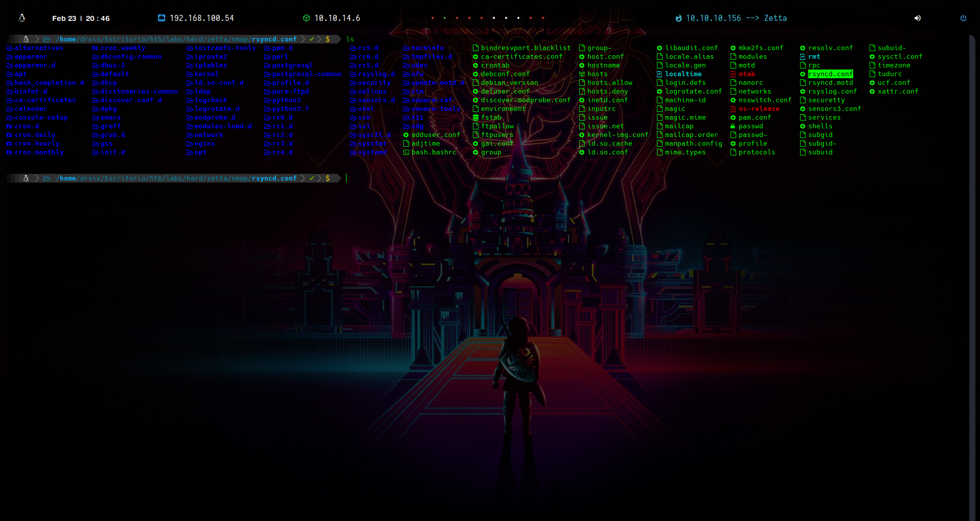The height and width of the screenshot is (521, 980).
Task: Click the date and time display
Action: tap(81, 18)
